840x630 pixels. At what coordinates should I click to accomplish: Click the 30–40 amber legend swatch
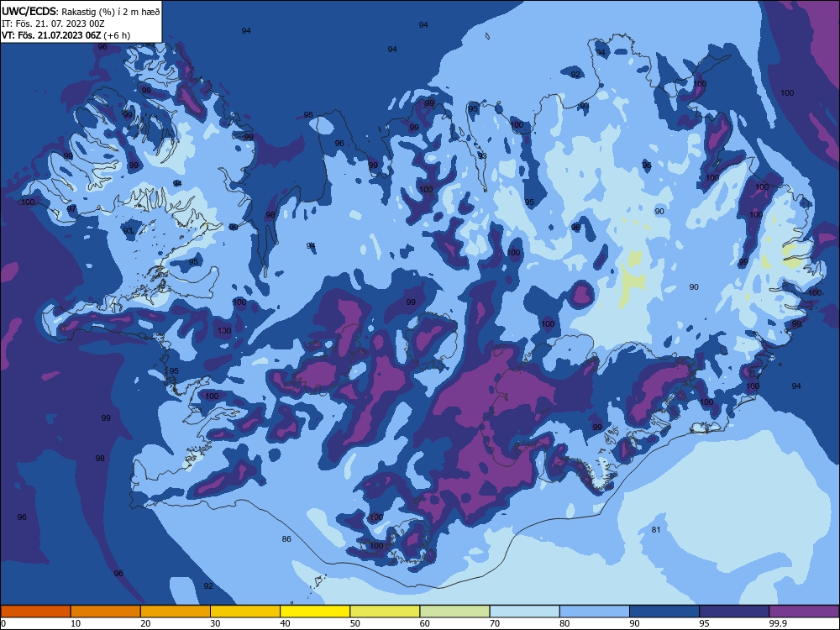coord(245,612)
